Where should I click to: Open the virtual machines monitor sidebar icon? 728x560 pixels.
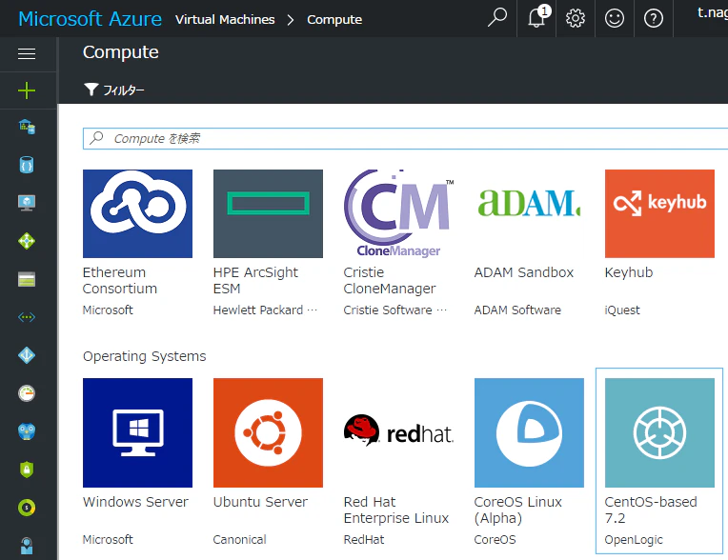click(27, 203)
